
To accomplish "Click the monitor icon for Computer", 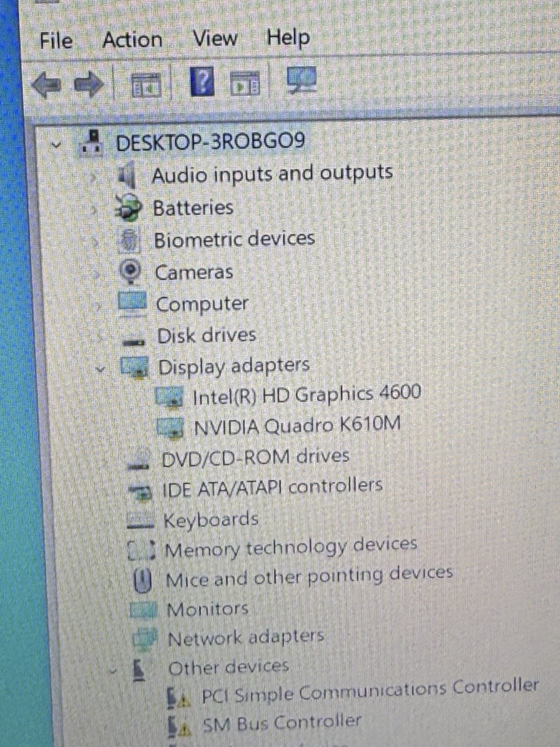I will 133,303.
